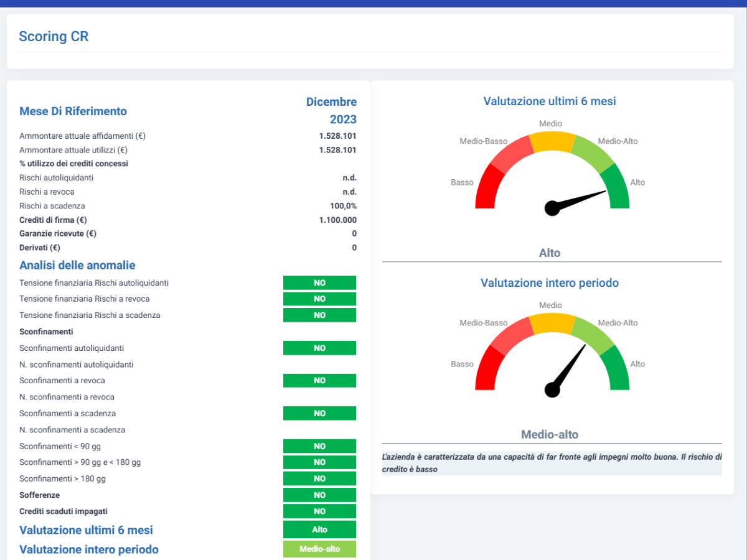
Task: Click the Medio-alto badge for Valutazione intero periodo
Action: pyautogui.click(x=319, y=549)
